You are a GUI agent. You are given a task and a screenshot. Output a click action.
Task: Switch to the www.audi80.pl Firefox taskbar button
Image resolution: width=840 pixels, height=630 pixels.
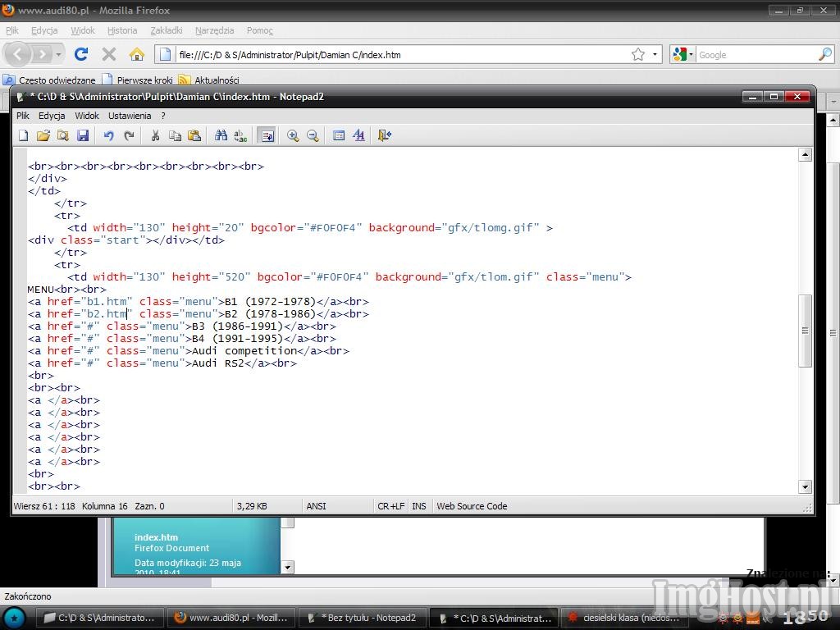(230, 618)
